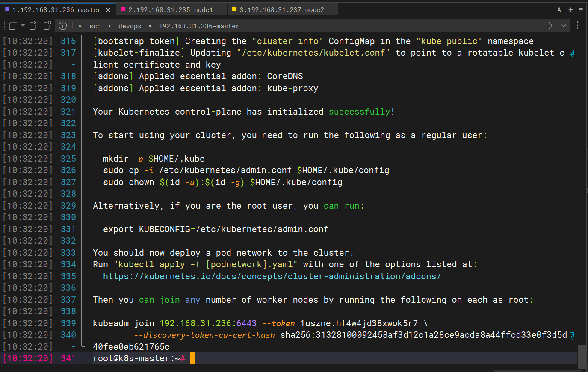Click the kube-proxy addon line

206,88
